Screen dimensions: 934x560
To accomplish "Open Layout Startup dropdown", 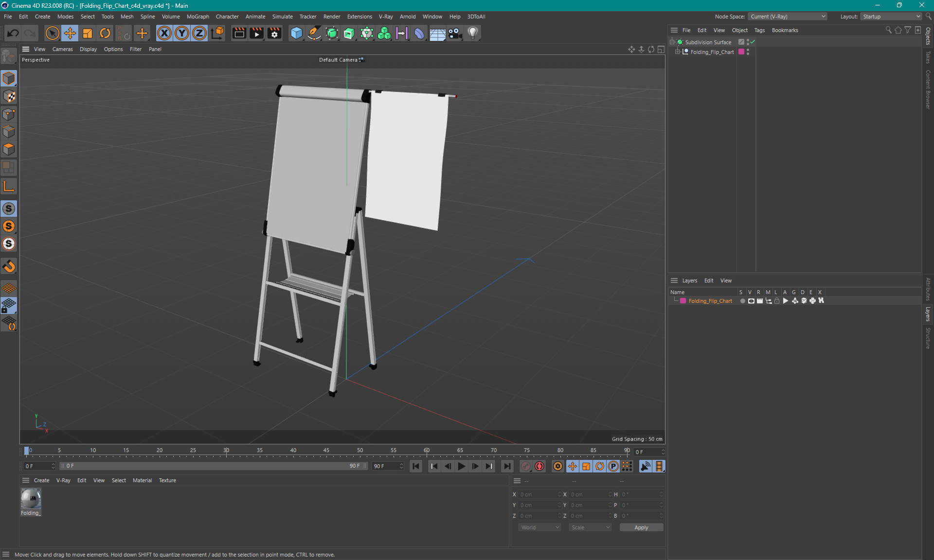I will [892, 17].
